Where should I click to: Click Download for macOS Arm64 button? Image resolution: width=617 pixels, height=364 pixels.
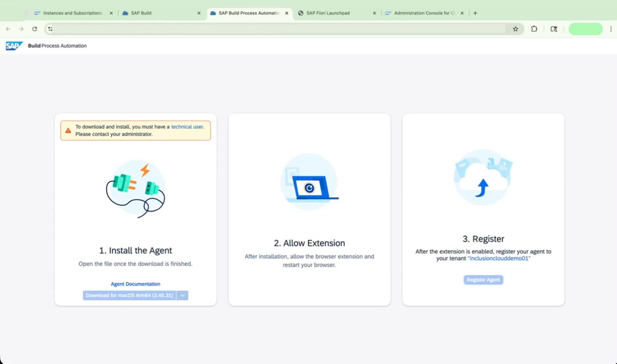[x=129, y=295]
